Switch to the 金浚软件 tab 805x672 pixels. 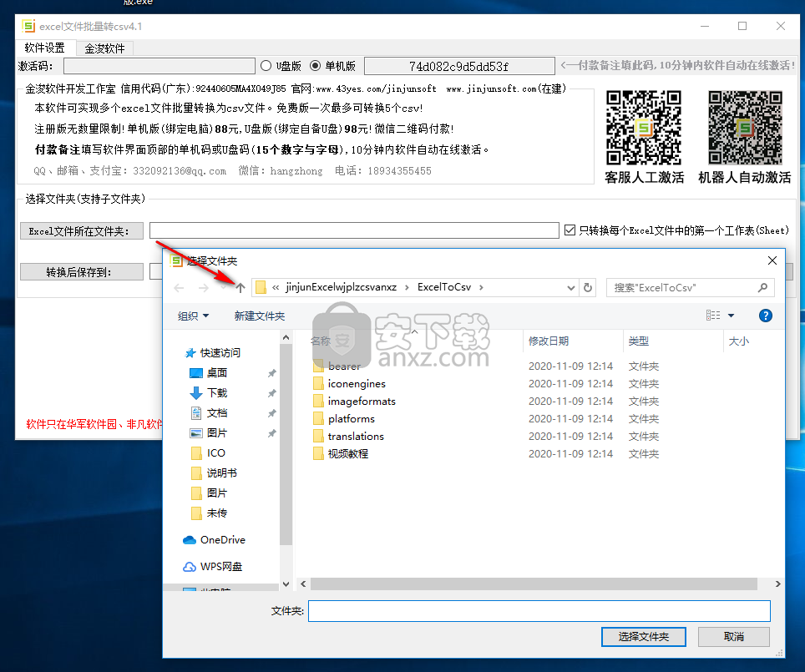(x=104, y=48)
